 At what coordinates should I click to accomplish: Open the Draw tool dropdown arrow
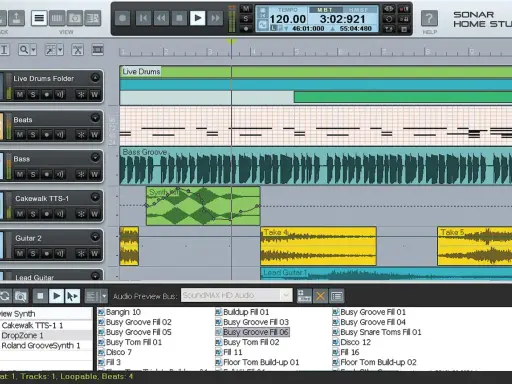(x=60, y=50)
